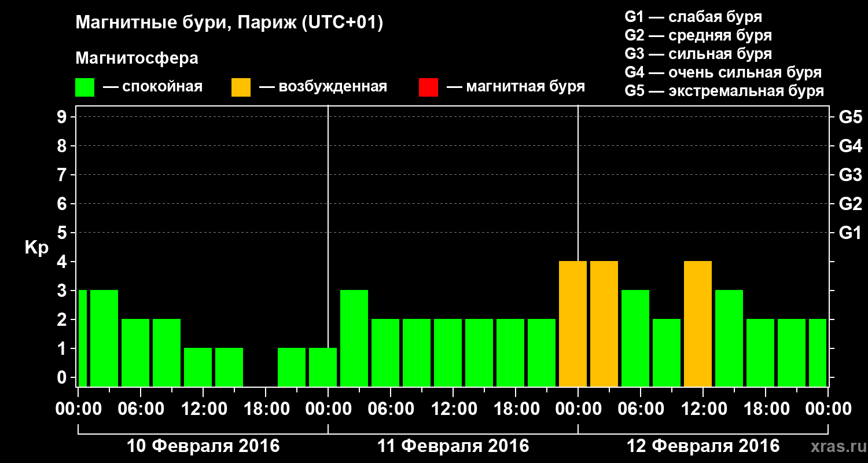Click the 'G4' label on right axis
Screen dimensions: 868x463
[x=850, y=146]
